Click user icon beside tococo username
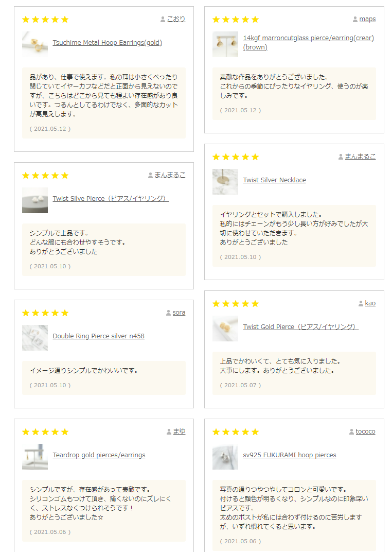This screenshot has height=552, width=392. [351, 432]
